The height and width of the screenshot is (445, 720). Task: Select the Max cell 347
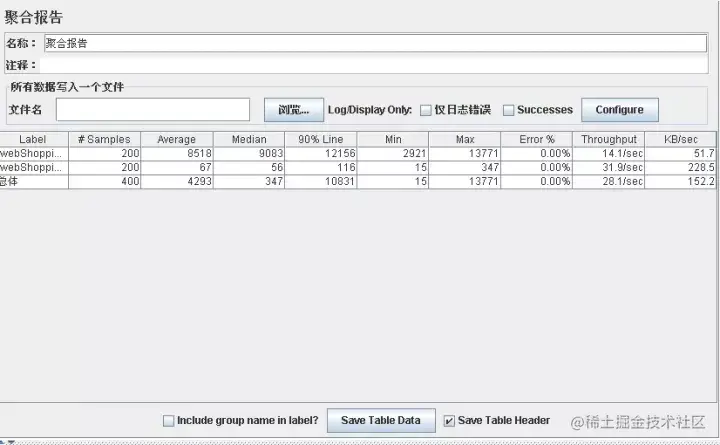(x=465, y=168)
